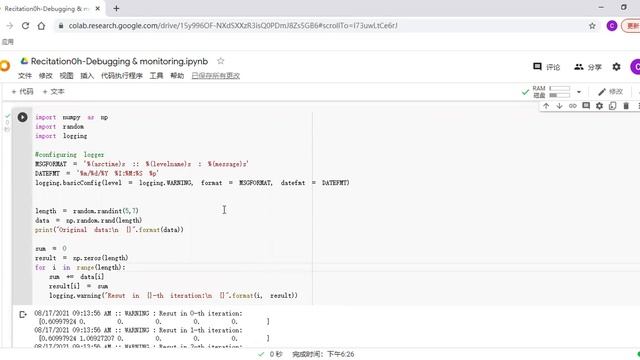The image size is (640, 360).
Task: Open the 应用 apps bookmark
Action: (8, 42)
